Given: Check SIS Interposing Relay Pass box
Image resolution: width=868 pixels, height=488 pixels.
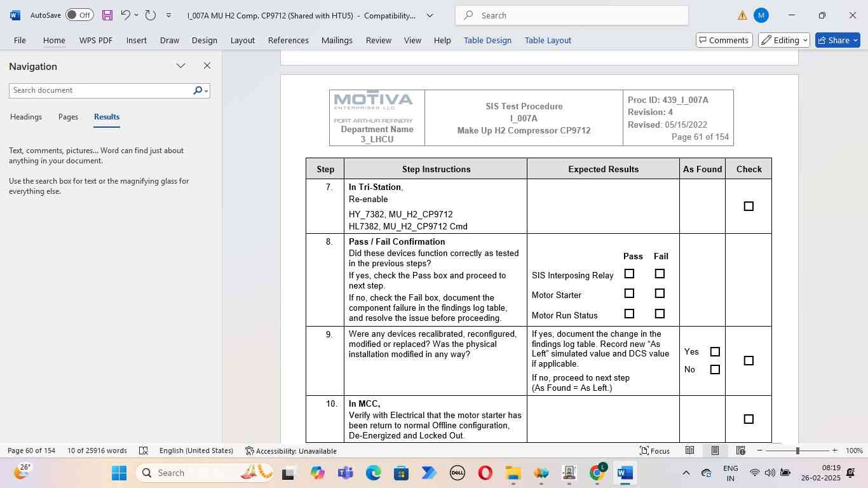Looking at the screenshot, I should pos(629,273).
